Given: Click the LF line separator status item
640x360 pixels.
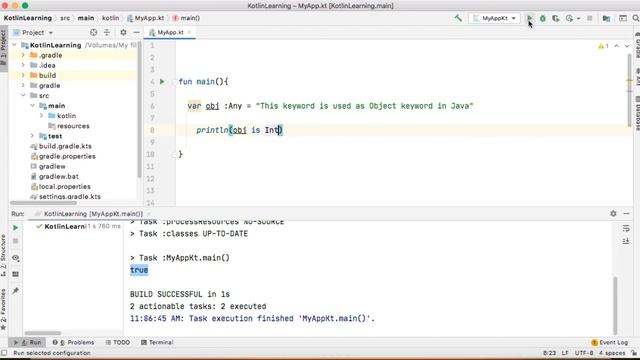Looking at the screenshot, I should click(x=565, y=353).
